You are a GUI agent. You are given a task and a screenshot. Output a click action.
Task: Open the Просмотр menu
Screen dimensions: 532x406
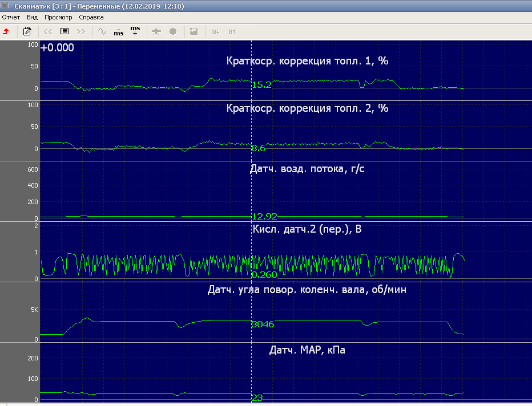tap(58, 17)
